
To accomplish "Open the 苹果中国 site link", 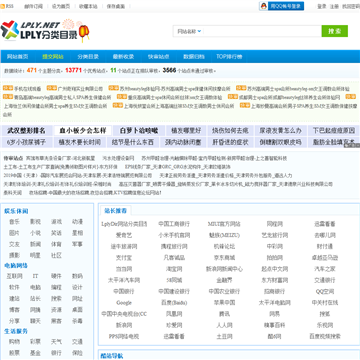I will click(x=224, y=303).
